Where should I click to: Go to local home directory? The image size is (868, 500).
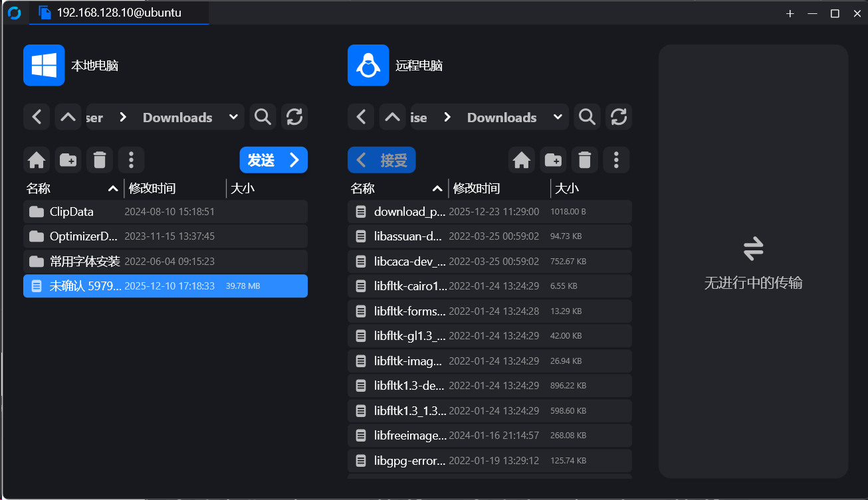[x=37, y=160]
